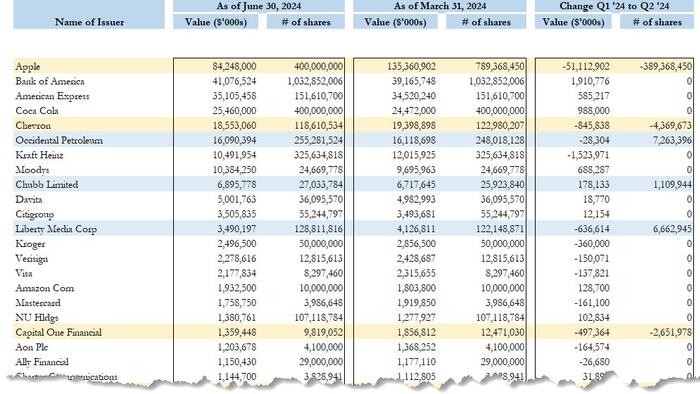Viewport: 700px width, 394px height.
Task: Select Apple's June value 84,248,000
Action: click(234, 66)
